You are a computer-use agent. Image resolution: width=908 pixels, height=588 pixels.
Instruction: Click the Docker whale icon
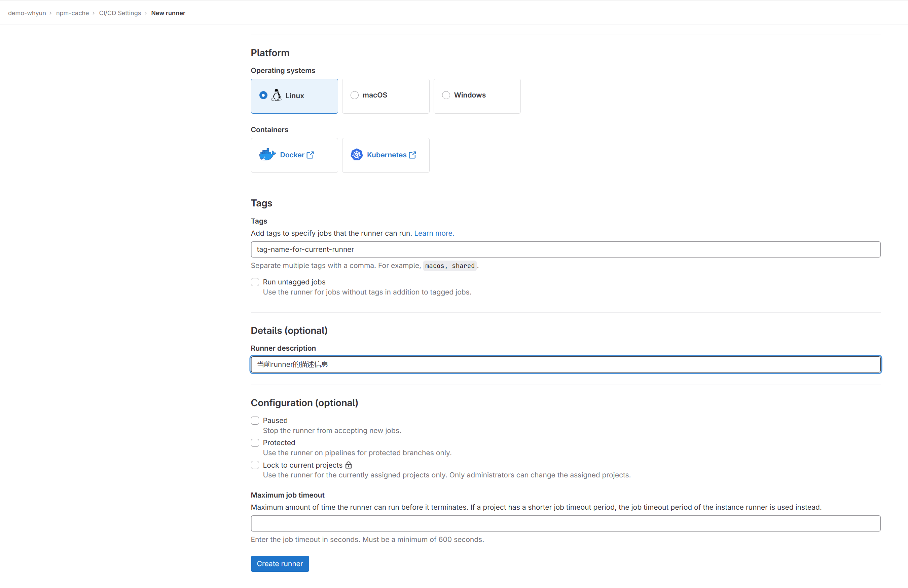pos(267,154)
